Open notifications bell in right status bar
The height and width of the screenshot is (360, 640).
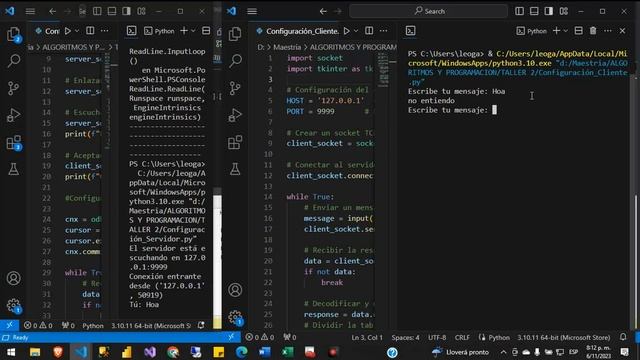pyautogui.click(x=623, y=337)
